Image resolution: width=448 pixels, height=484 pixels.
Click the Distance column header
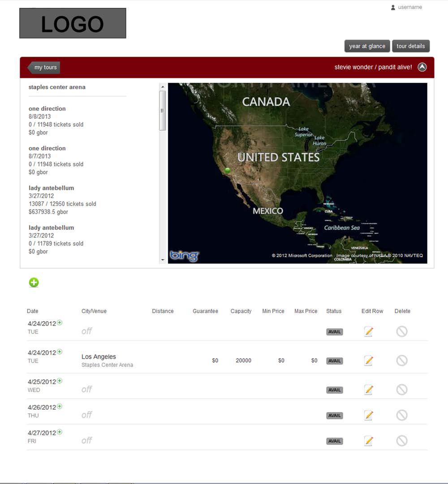coord(163,311)
